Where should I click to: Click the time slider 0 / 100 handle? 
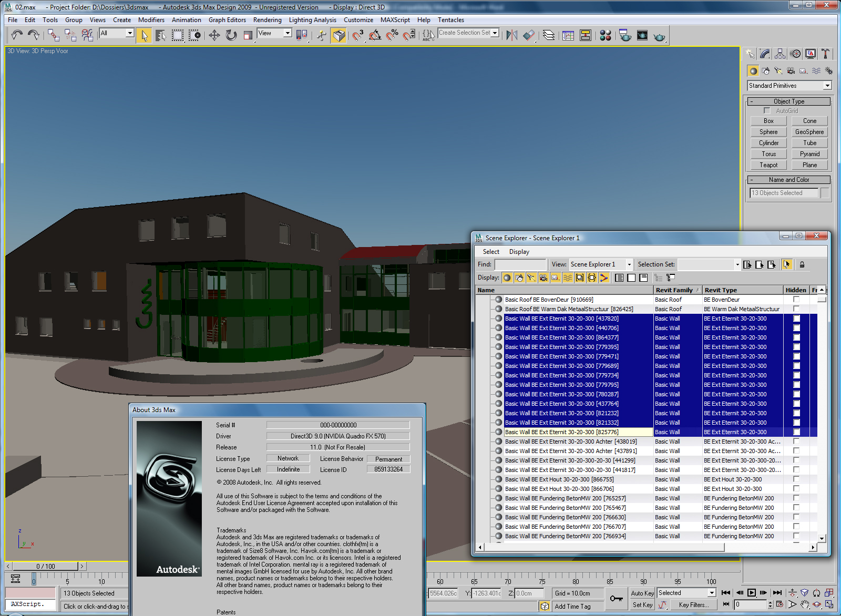(x=45, y=566)
